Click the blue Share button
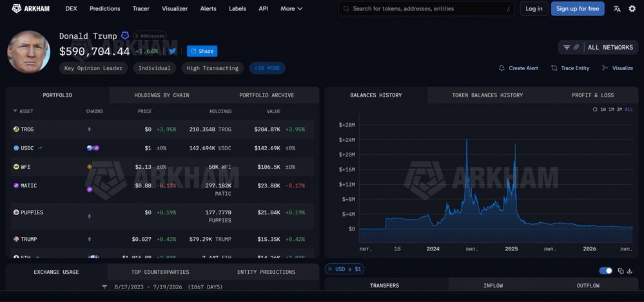The image size is (644, 302). [202, 51]
